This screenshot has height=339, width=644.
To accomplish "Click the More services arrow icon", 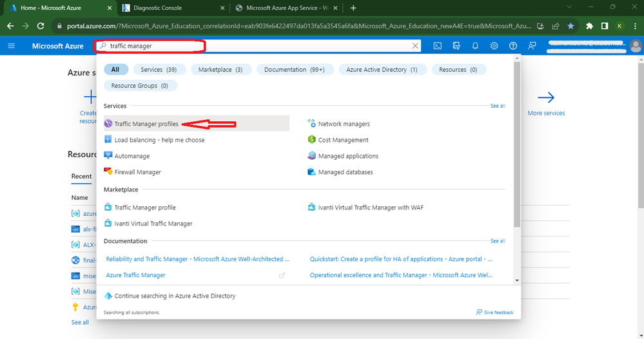I will click(546, 98).
